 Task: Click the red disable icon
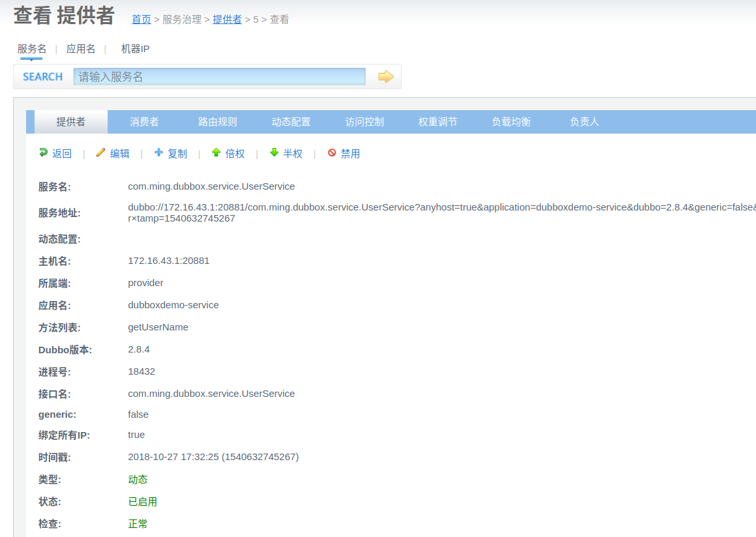coord(332,152)
